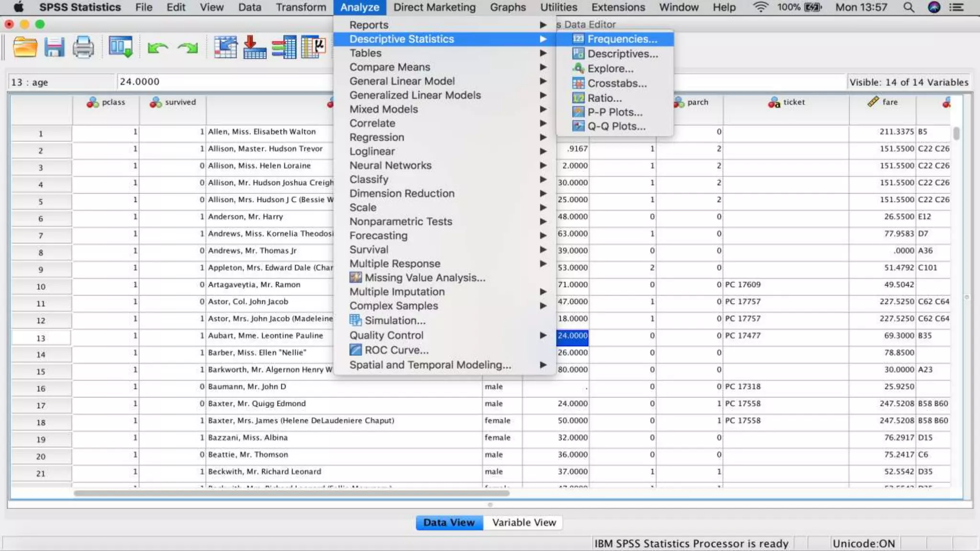Switch to the Variable View tab
The width and height of the screenshot is (980, 551).
pos(524,522)
